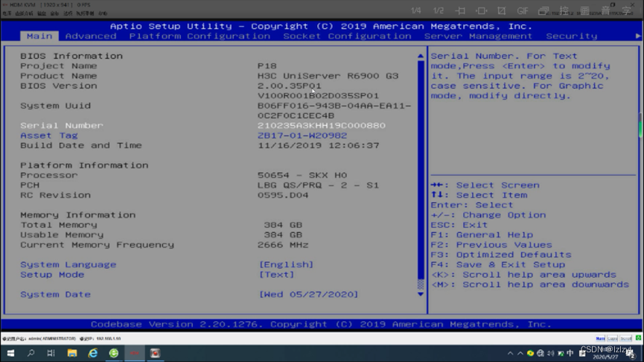Select the System Language option
The width and height of the screenshot is (644, 362).
(x=68, y=264)
